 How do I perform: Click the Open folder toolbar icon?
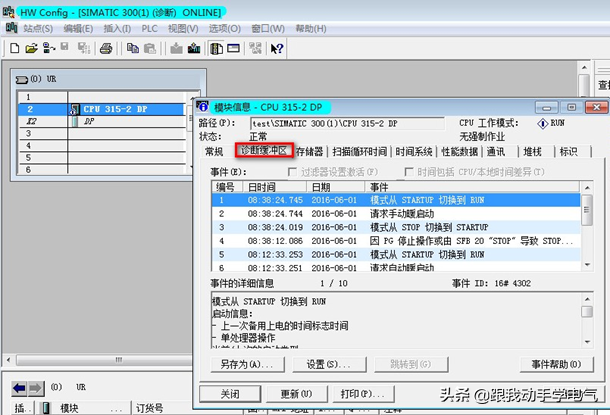pos(31,48)
